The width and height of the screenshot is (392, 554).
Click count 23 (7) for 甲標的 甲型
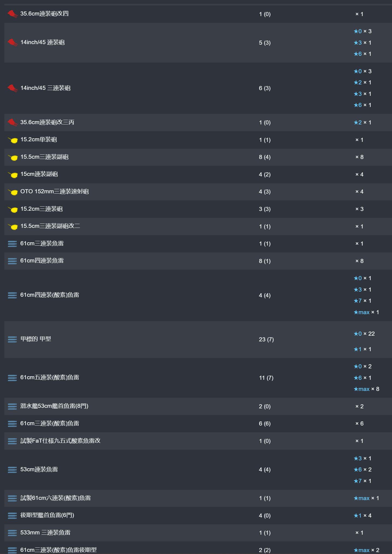266,339
